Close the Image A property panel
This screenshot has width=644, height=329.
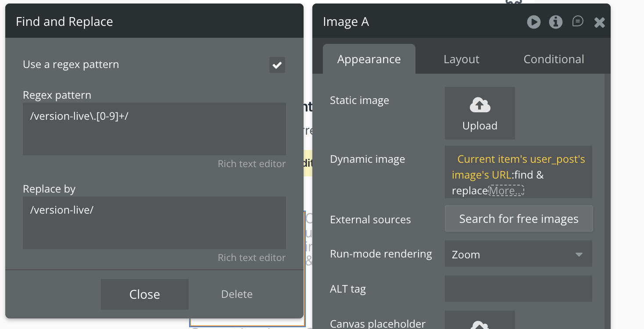point(599,22)
